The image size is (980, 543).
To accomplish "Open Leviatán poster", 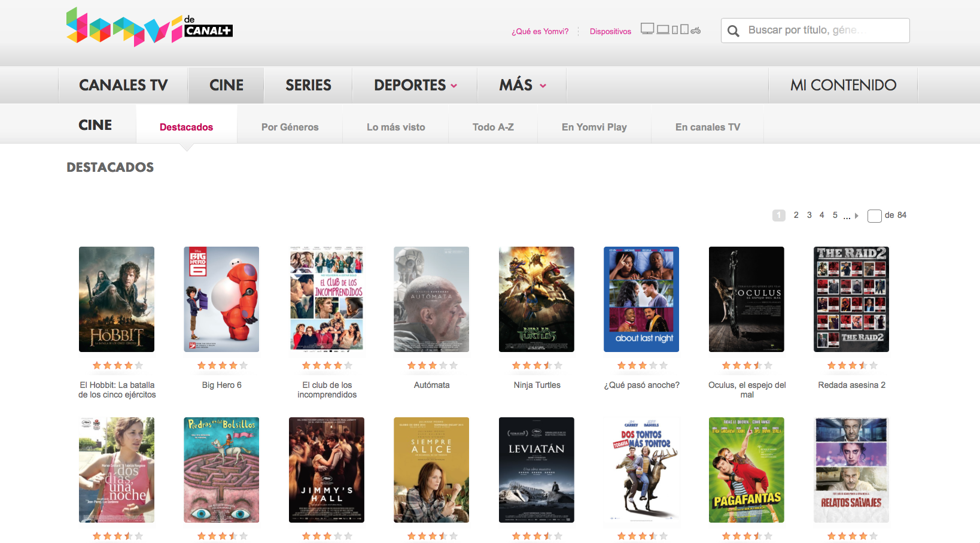I will pyautogui.click(x=537, y=470).
